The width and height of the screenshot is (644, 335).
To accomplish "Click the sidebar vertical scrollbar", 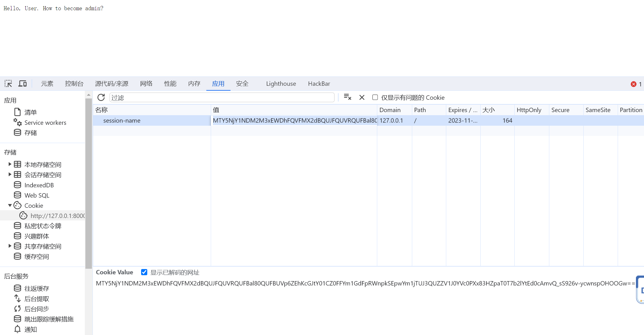I will [89, 183].
